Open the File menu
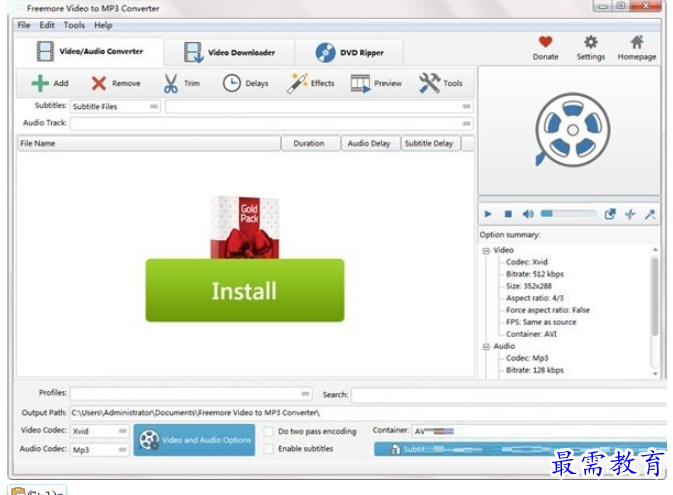Viewport: 673px width, 495px height. 24,25
